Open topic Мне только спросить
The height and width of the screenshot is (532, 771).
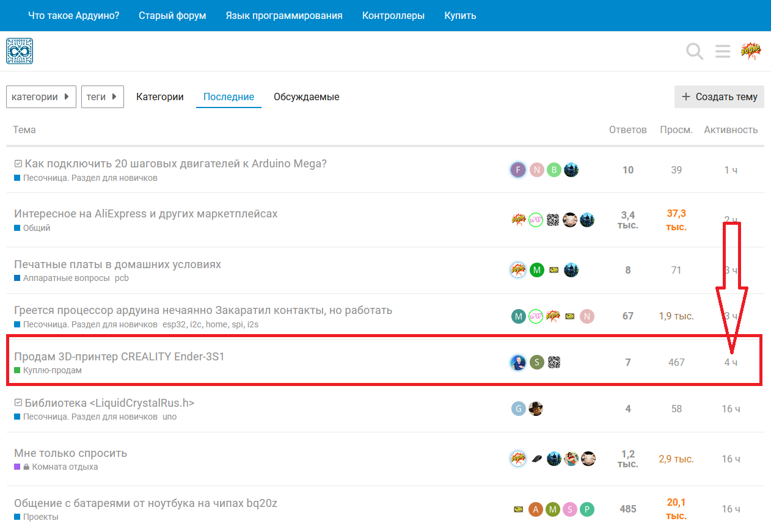point(70,453)
